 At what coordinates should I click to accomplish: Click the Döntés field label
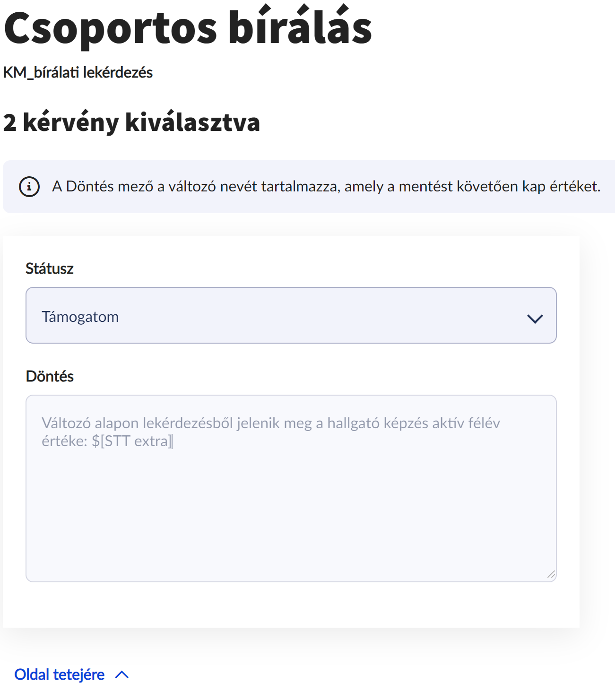(50, 376)
